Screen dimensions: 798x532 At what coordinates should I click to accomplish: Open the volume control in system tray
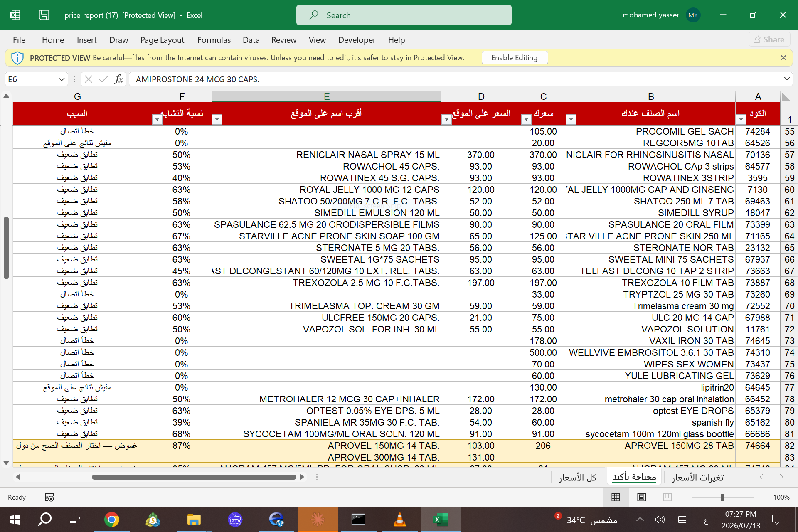(x=660, y=520)
